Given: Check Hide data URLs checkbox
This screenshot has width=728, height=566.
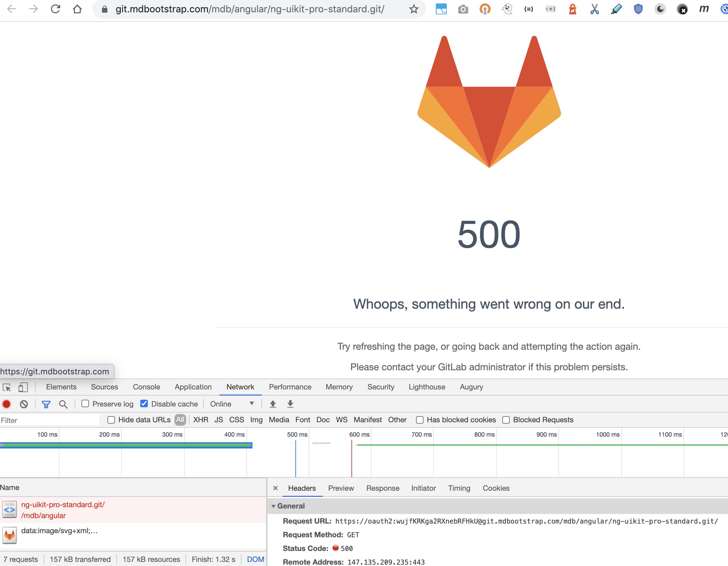Looking at the screenshot, I should pyautogui.click(x=111, y=420).
